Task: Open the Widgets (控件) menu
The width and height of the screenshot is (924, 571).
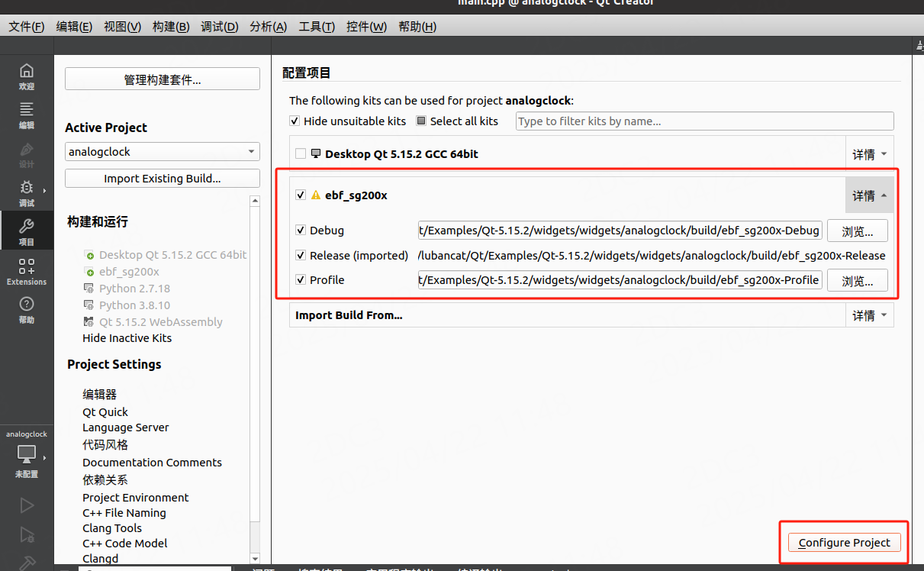Action: point(366,27)
